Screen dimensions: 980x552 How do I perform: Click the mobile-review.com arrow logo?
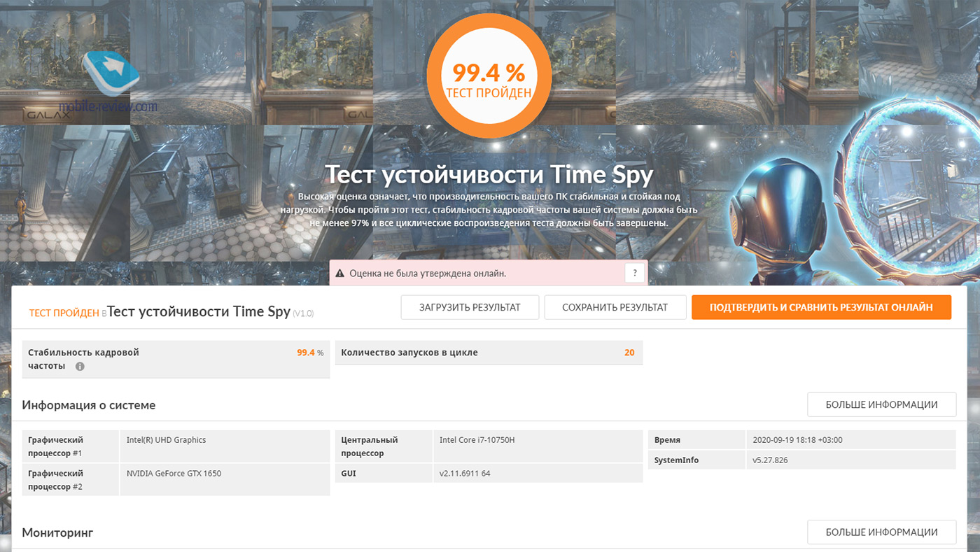coord(112,72)
